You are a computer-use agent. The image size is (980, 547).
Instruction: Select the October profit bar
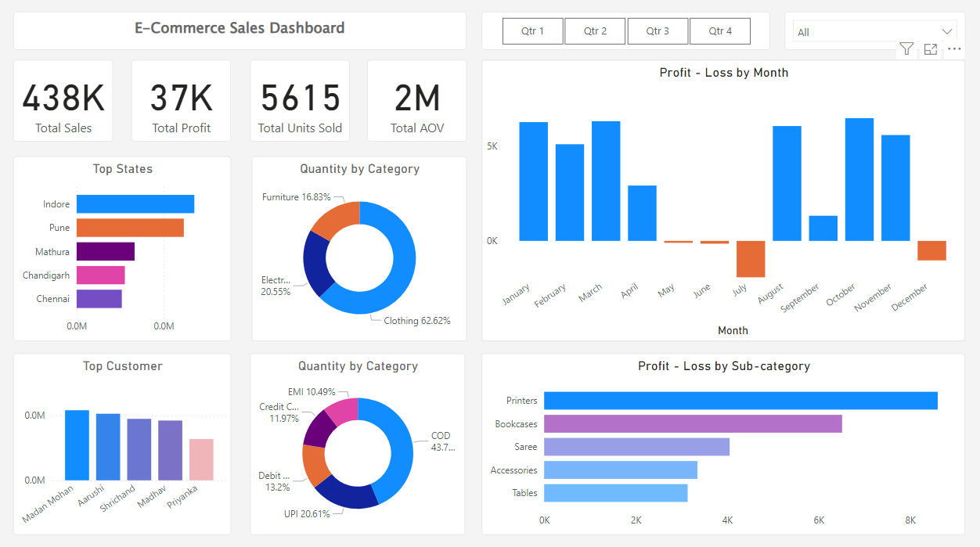click(x=859, y=180)
